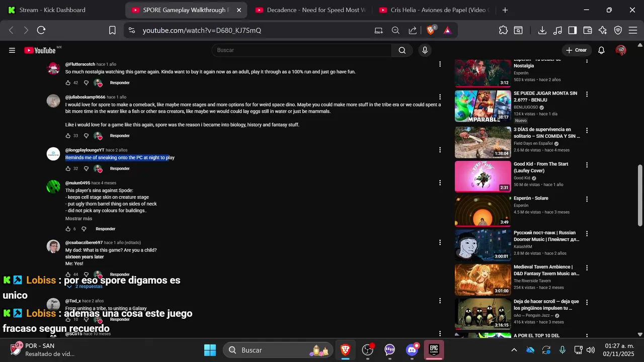Open Epic Games launcher in taskbar

(434, 349)
